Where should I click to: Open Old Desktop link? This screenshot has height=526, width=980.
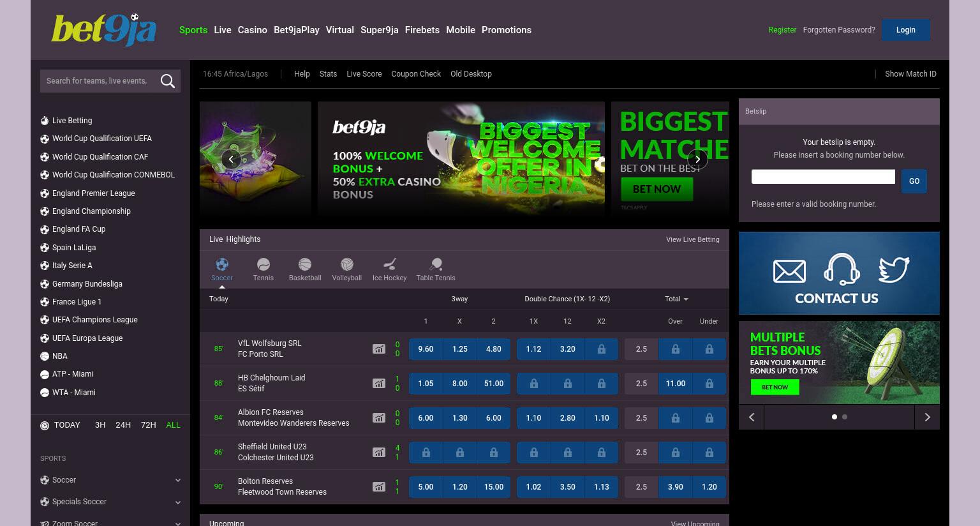471,74
